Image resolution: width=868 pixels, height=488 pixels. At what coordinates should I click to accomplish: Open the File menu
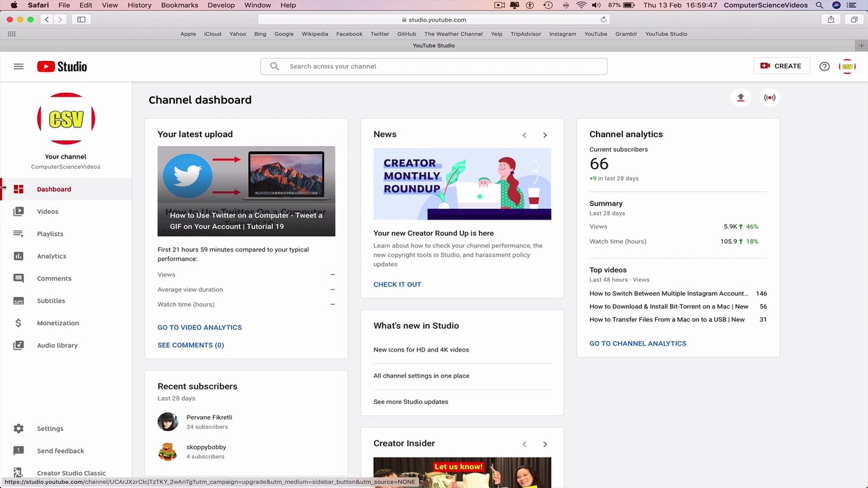pyautogui.click(x=64, y=5)
